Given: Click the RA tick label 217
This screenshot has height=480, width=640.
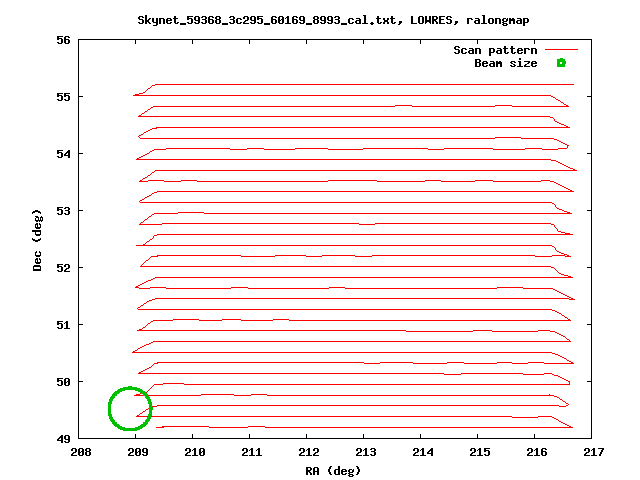Looking at the screenshot, I should pos(593,452).
